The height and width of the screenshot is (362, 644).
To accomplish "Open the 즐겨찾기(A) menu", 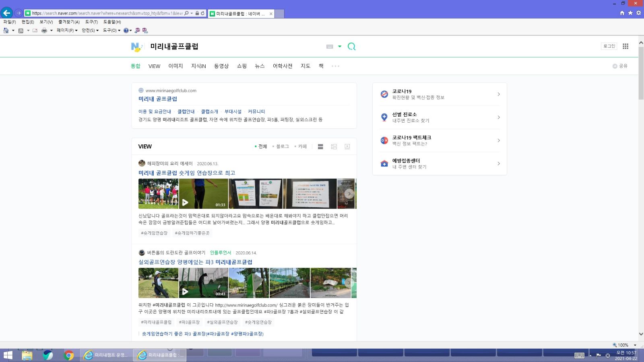I will point(69,22).
